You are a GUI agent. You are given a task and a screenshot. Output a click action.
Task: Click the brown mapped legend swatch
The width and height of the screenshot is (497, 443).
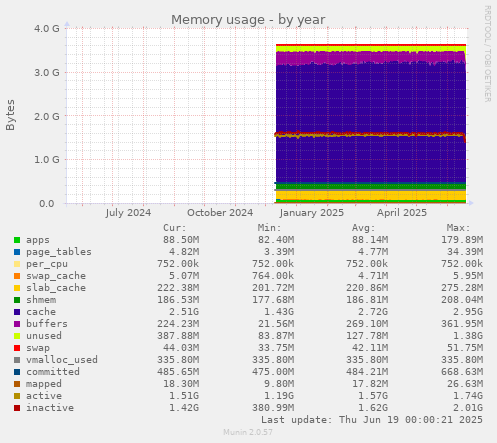pos(17,384)
